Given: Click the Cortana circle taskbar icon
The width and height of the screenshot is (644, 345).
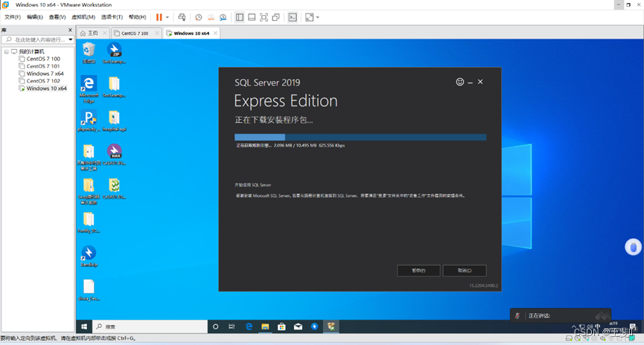Looking at the screenshot, I should tap(215, 326).
